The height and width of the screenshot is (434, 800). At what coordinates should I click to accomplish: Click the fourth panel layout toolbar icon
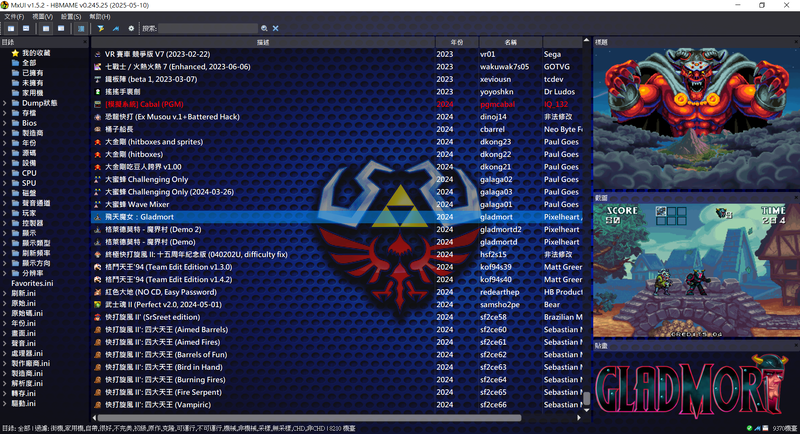61,29
